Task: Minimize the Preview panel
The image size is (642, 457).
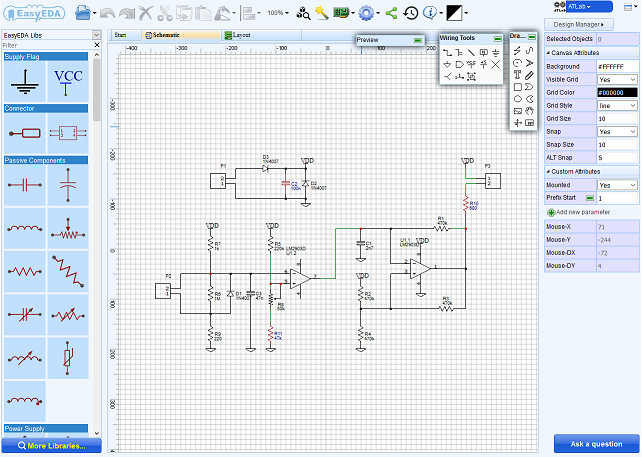Action: (x=418, y=39)
